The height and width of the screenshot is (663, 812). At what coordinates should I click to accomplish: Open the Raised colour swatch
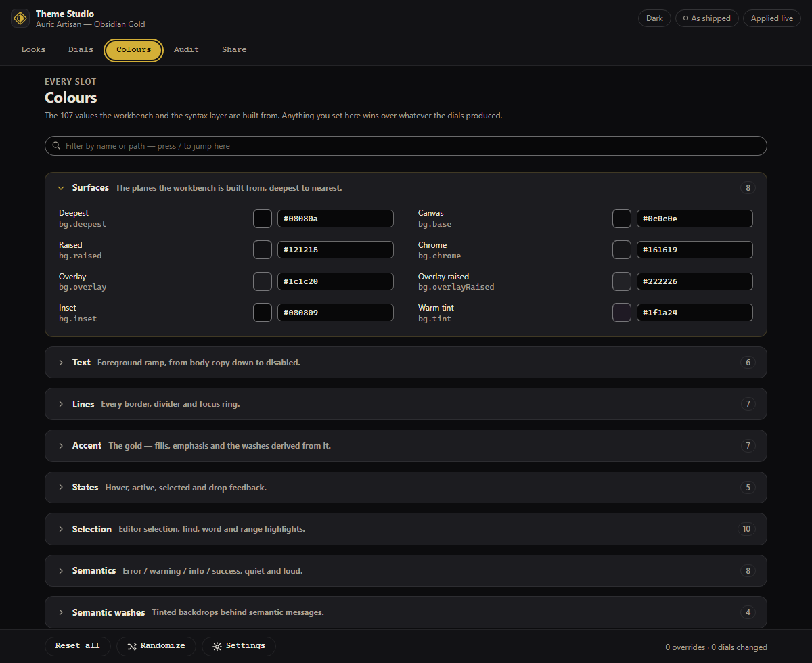263,250
